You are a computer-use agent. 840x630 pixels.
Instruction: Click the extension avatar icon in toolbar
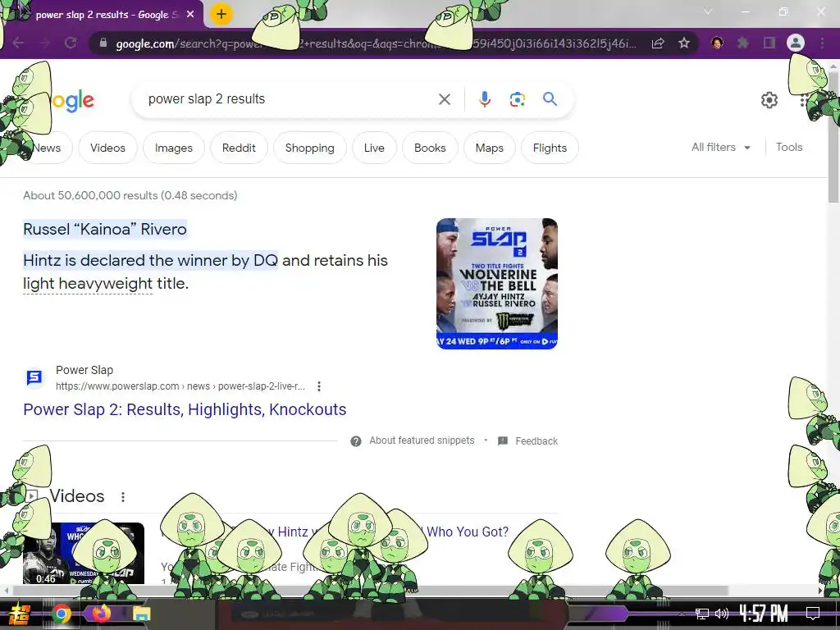pyautogui.click(x=717, y=43)
